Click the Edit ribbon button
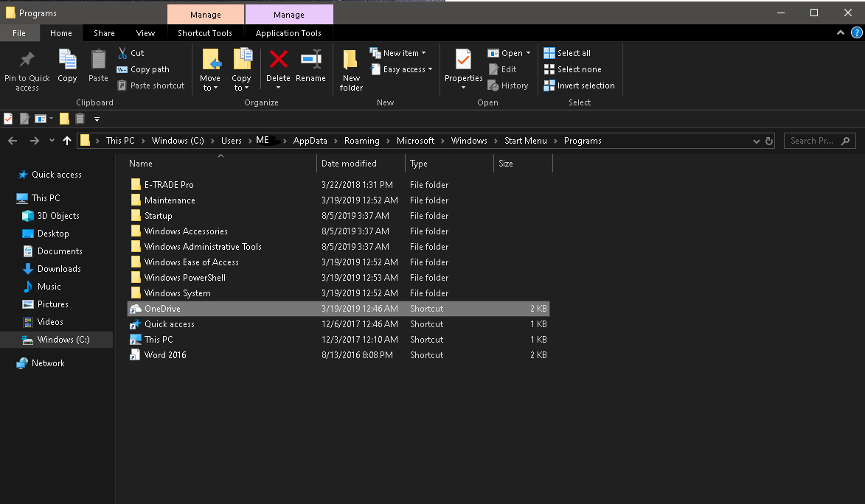Image resolution: width=865 pixels, height=504 pixels. click(x=503, y=69)
